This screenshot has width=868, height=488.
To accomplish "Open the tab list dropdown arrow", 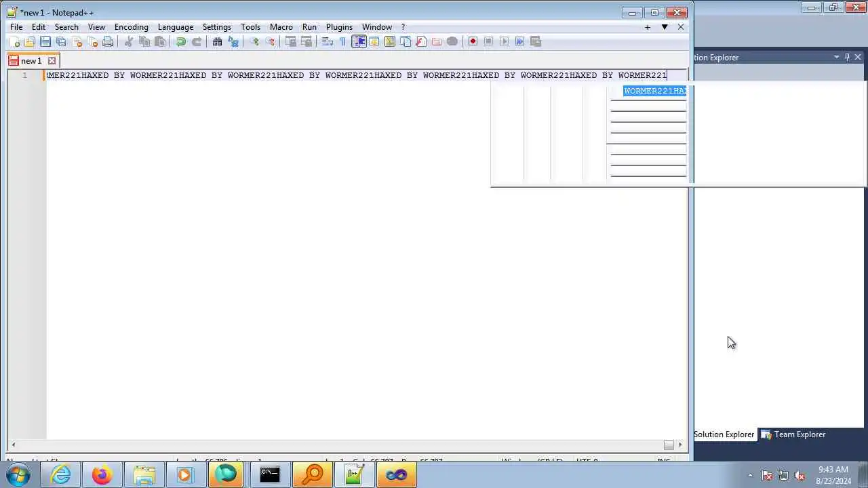I will pyautogui.click(x=665, y=27).
